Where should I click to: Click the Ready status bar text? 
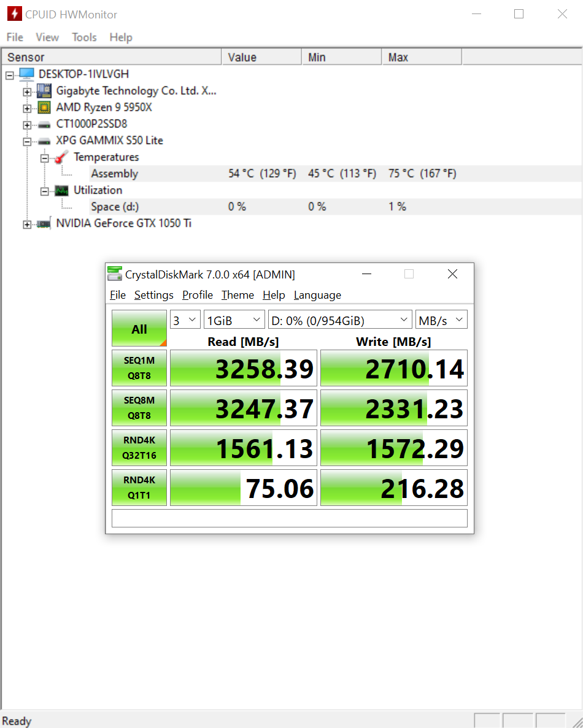(17, 721)
